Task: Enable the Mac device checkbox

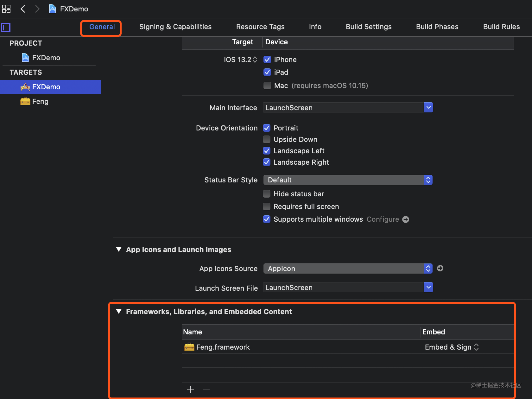Action: coord(267,85)
